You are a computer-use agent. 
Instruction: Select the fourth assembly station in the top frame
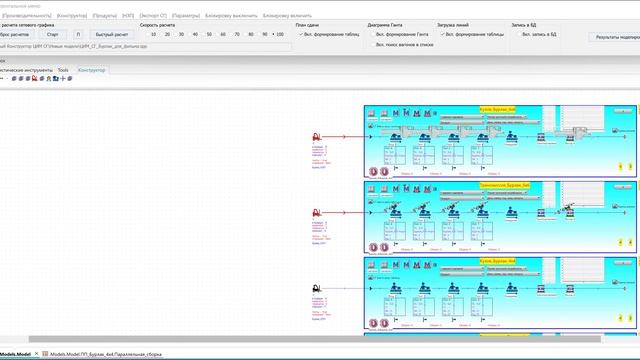(482, 138)
